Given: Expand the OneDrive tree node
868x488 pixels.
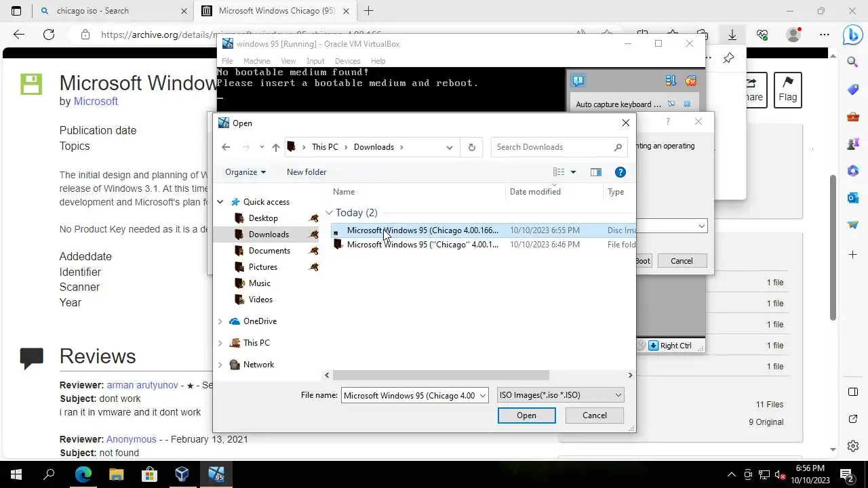Looking at the screenshot, I should (x=220, y=321).
